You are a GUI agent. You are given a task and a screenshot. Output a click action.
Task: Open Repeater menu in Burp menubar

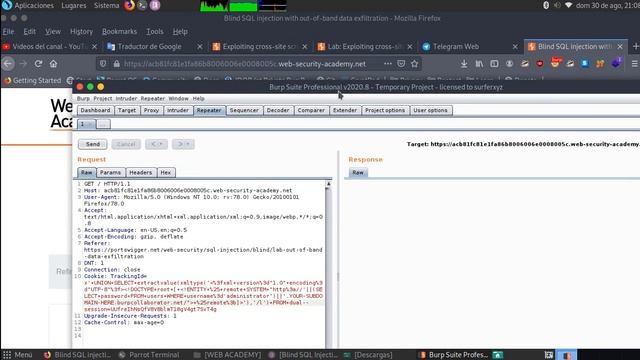pyautogui.click(x=153, y=99)
